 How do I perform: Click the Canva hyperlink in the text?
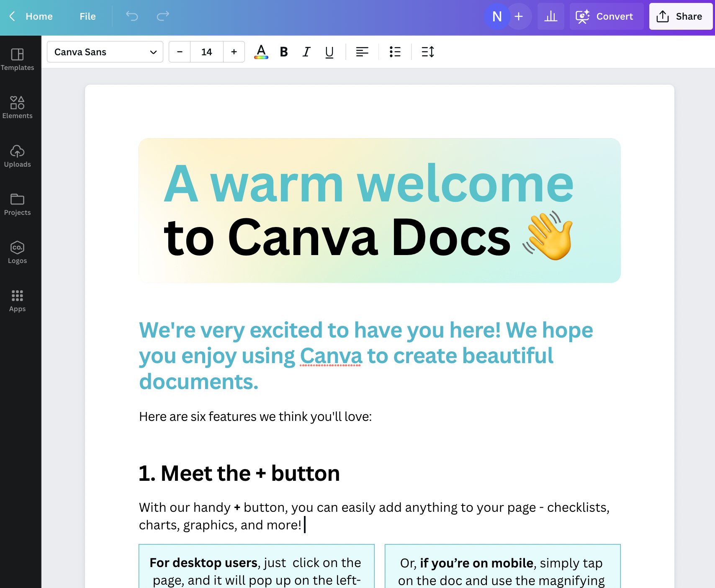coord(330,356)
